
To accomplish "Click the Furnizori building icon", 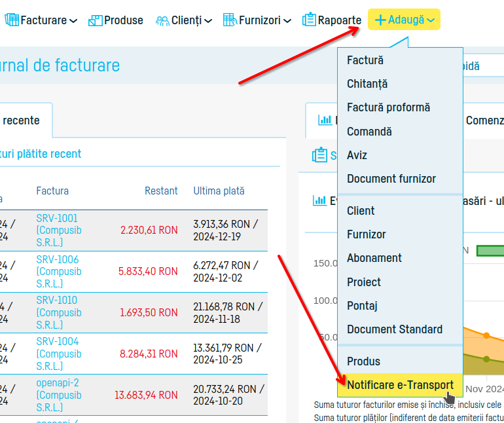I will pyautogui.click(x=229, y=20).
